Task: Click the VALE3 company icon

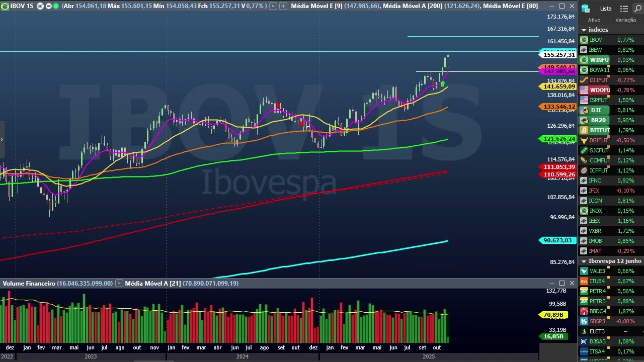Action: (584, 271)
